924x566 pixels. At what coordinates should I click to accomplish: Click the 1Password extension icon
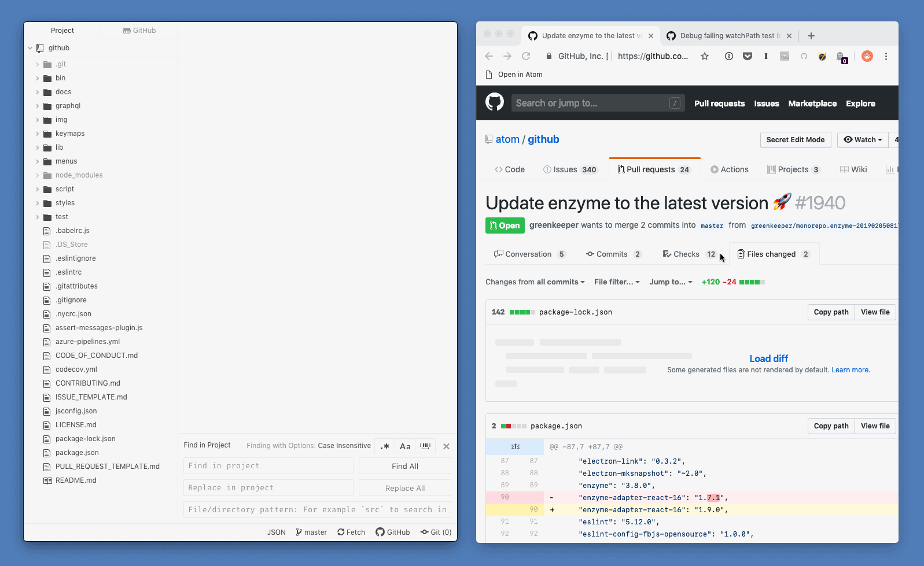pos(729,56)
